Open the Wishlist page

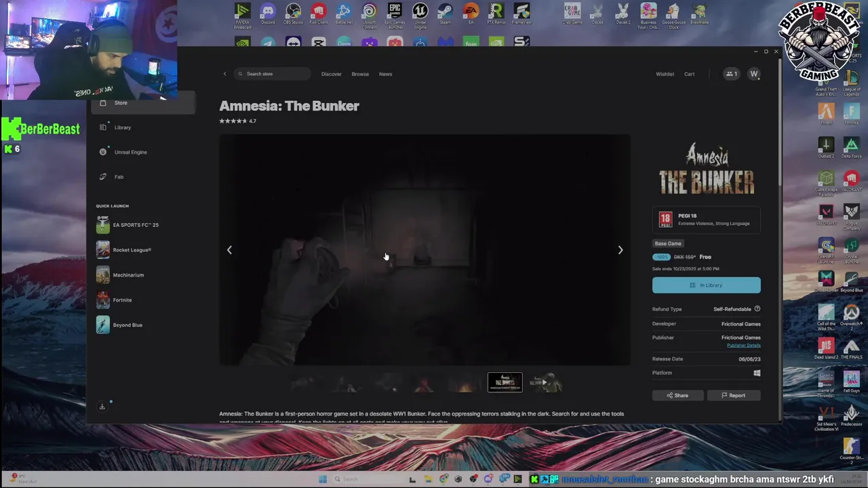coord(665,74)
